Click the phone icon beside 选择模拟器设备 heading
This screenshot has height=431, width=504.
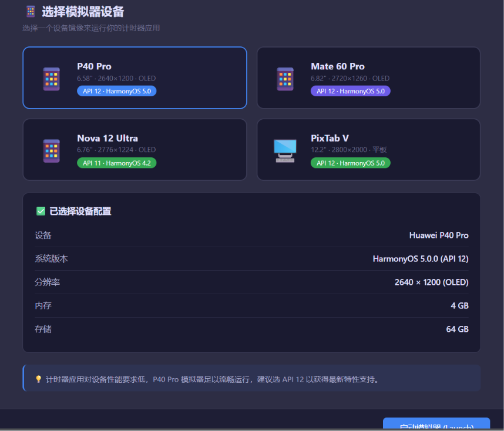tap(31, 12)
